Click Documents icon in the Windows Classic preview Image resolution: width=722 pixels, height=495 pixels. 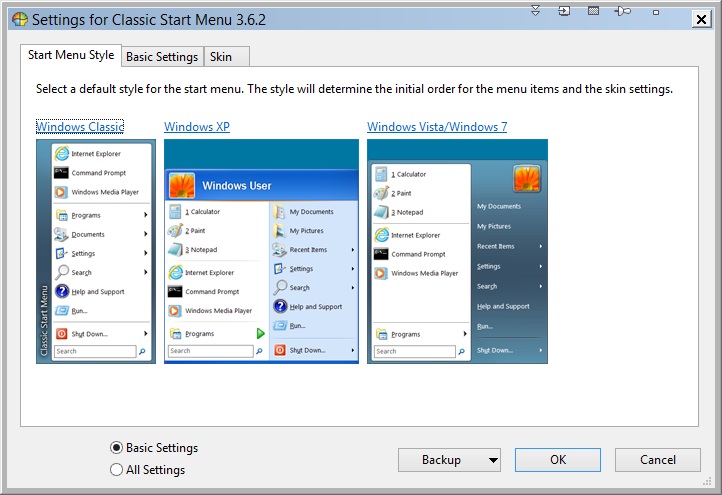pyautogui.click(x=61, y=234)
